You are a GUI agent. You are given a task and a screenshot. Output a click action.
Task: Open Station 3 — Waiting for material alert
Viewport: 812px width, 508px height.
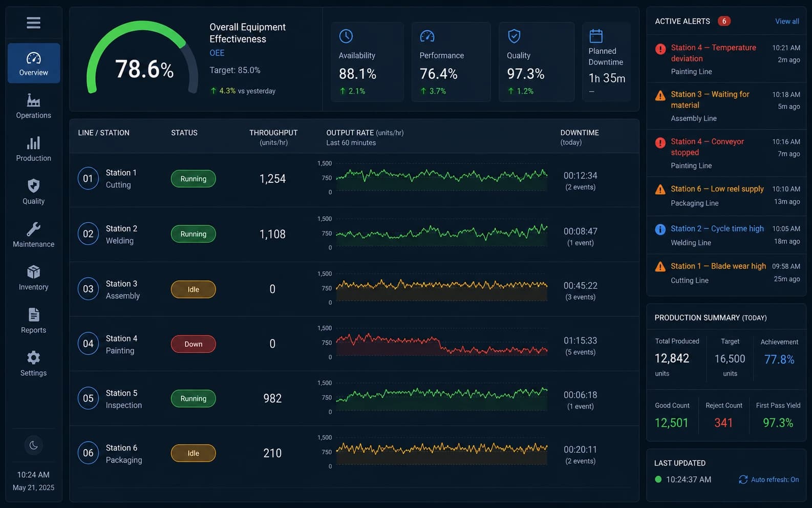[x=726, y=105]
